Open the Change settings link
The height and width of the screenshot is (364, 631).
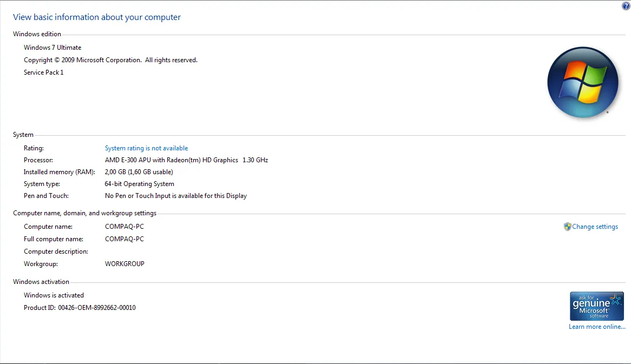pos(595,227)
